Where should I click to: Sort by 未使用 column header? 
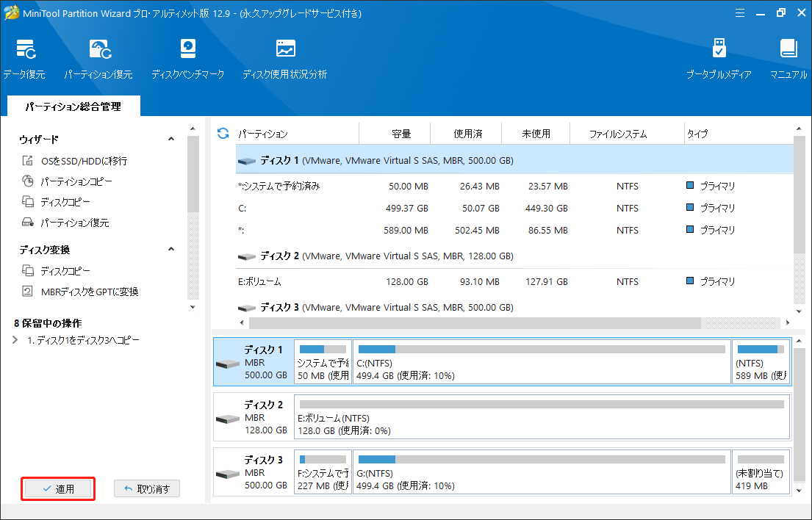536,134
